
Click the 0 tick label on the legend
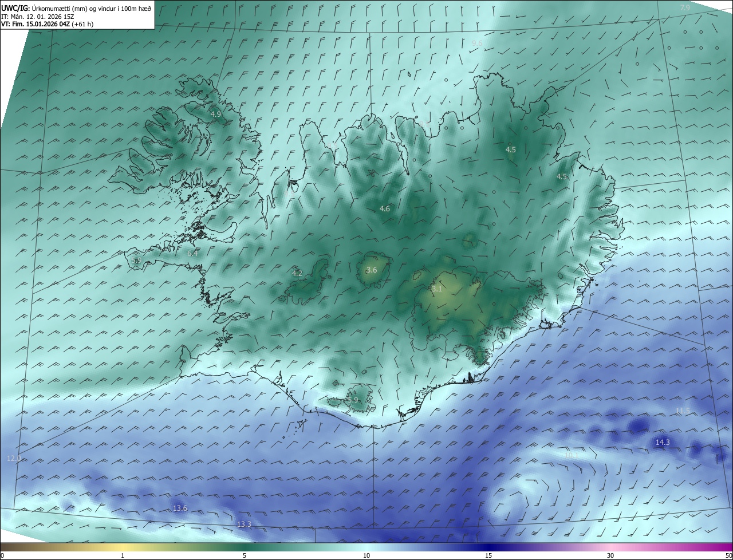(x=2, y=556)
